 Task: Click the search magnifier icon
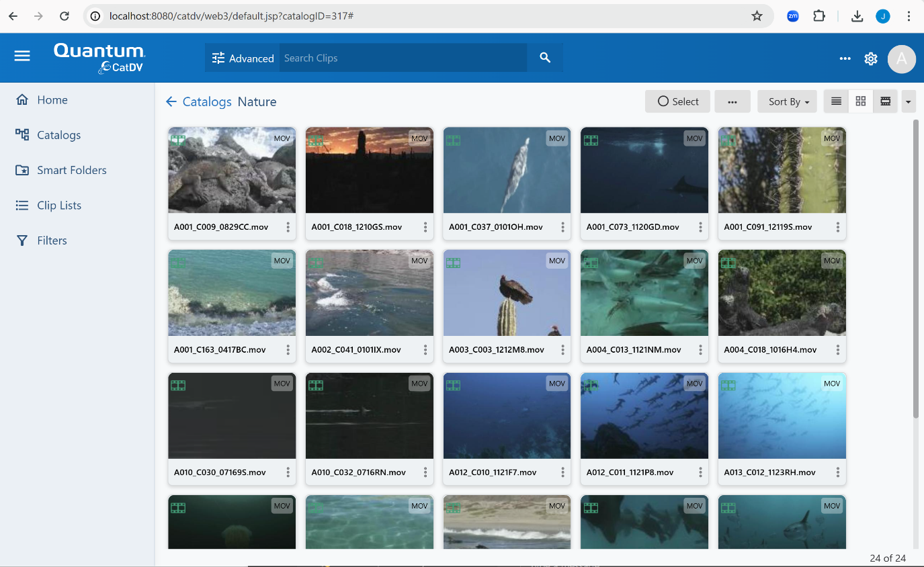click(x=545, y=58)
